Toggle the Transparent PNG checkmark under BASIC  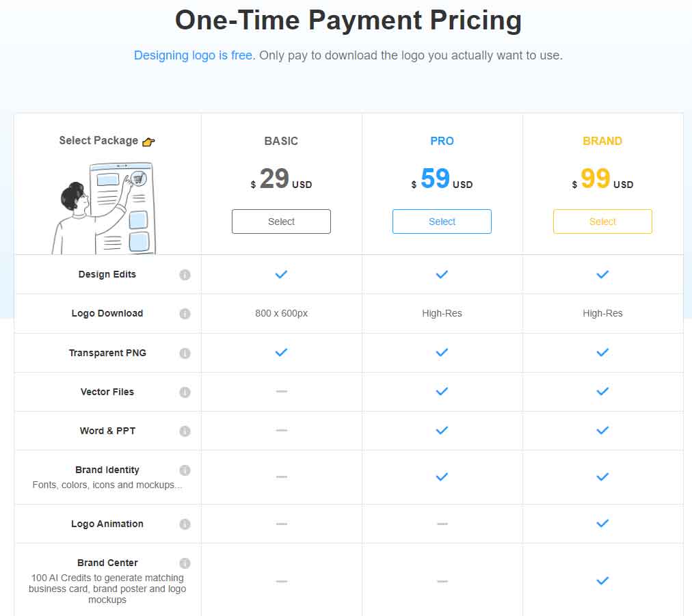pos(281,353)
